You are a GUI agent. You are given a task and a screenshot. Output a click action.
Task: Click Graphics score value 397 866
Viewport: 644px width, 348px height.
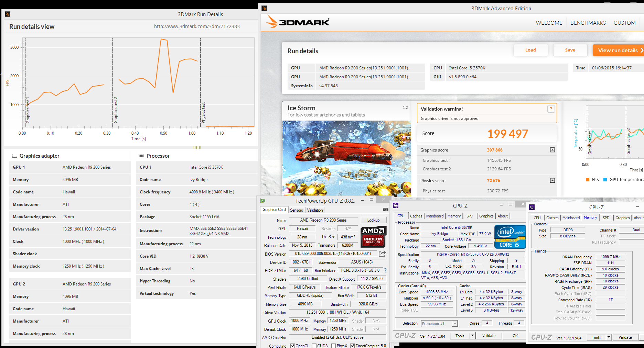click(495, 150)
